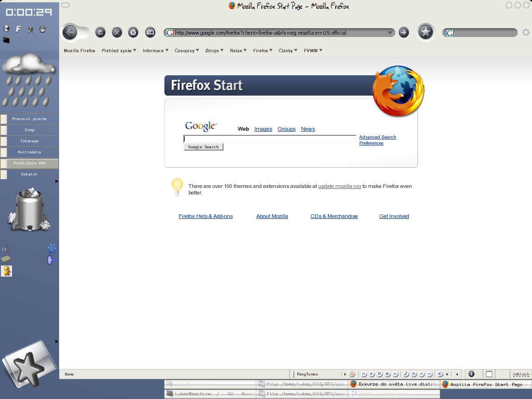Click the Google engine icon in search box

450,33
